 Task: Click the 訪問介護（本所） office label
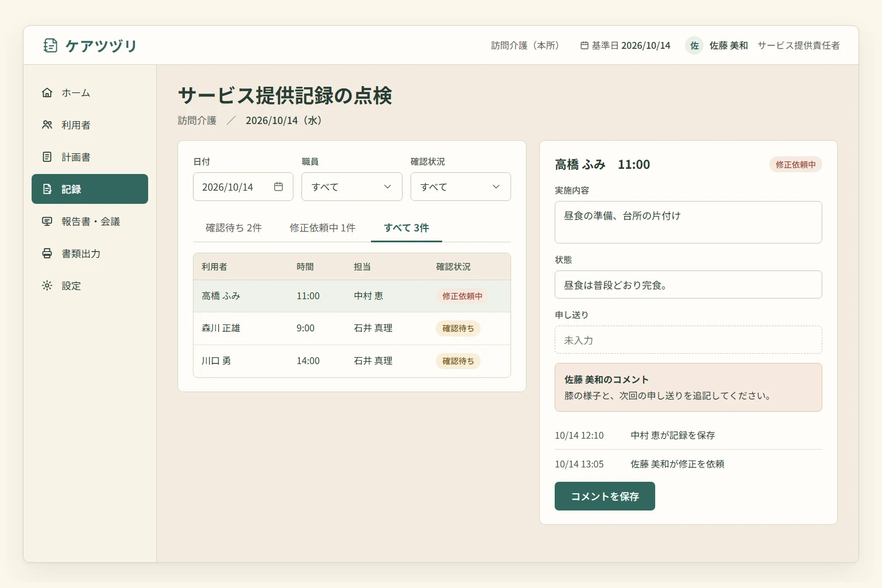click(x=525, y=45)
